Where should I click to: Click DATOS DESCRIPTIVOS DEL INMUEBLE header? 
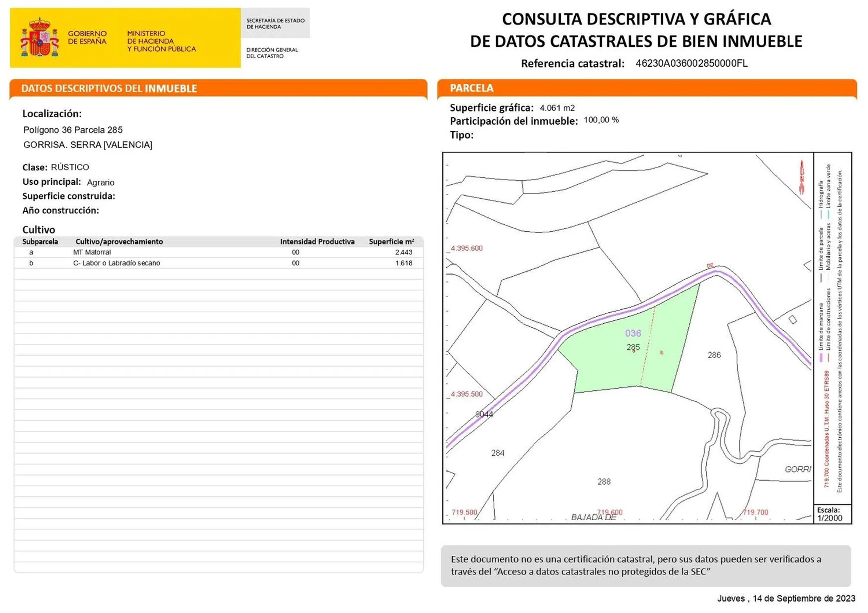point(109,88)
